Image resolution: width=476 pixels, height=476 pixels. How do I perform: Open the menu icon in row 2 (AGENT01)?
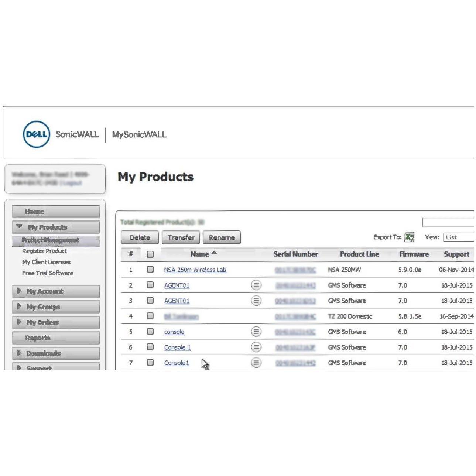pyautogui.click(x=256, y=285)
